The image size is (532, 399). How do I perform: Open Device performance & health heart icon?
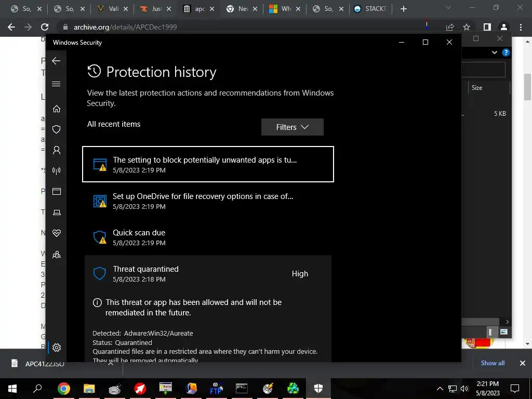pyautogui.click(x=56, y=233)
